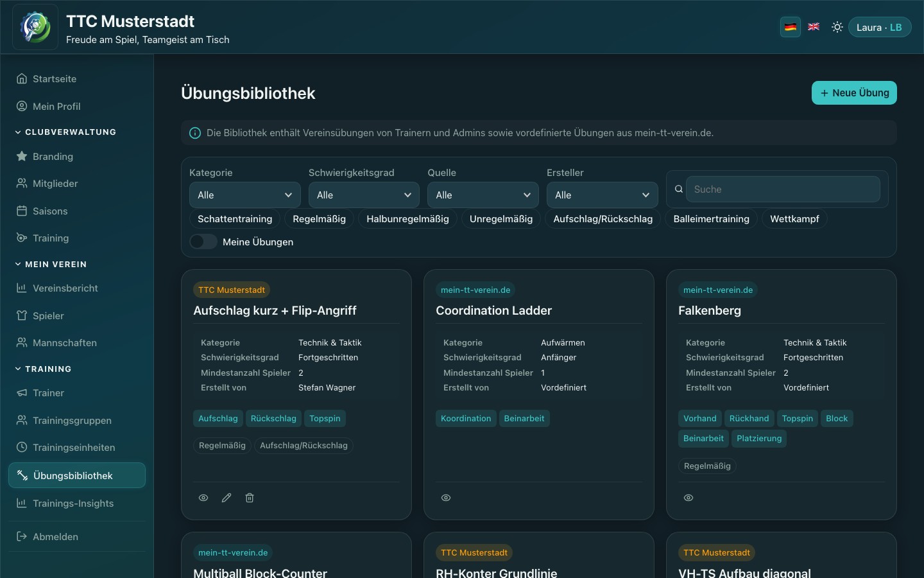Open Trainingsgruppen in sidebar
The height and width of the screenshot is (578, 924).
pyautogui.click(x=77, y=420)
